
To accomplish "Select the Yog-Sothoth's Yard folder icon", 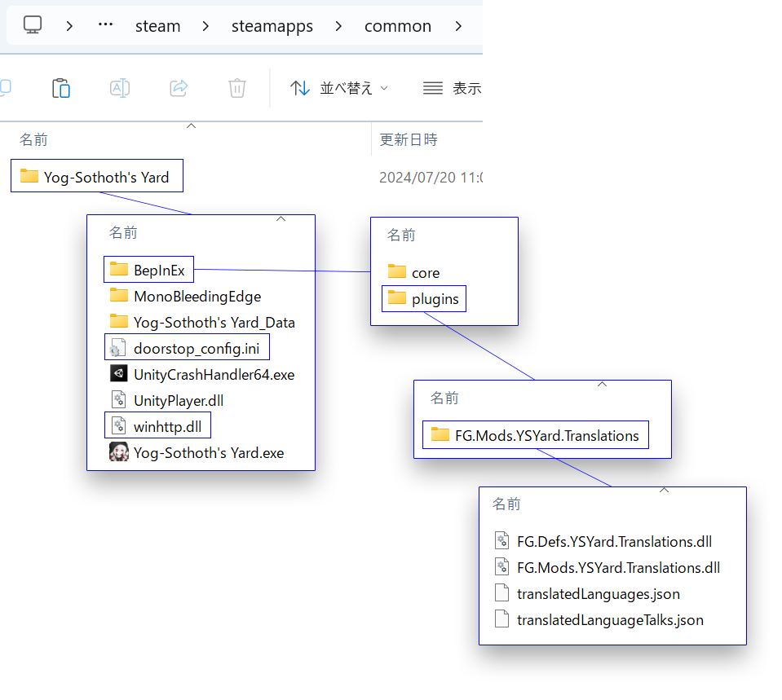I will point(29,176).
